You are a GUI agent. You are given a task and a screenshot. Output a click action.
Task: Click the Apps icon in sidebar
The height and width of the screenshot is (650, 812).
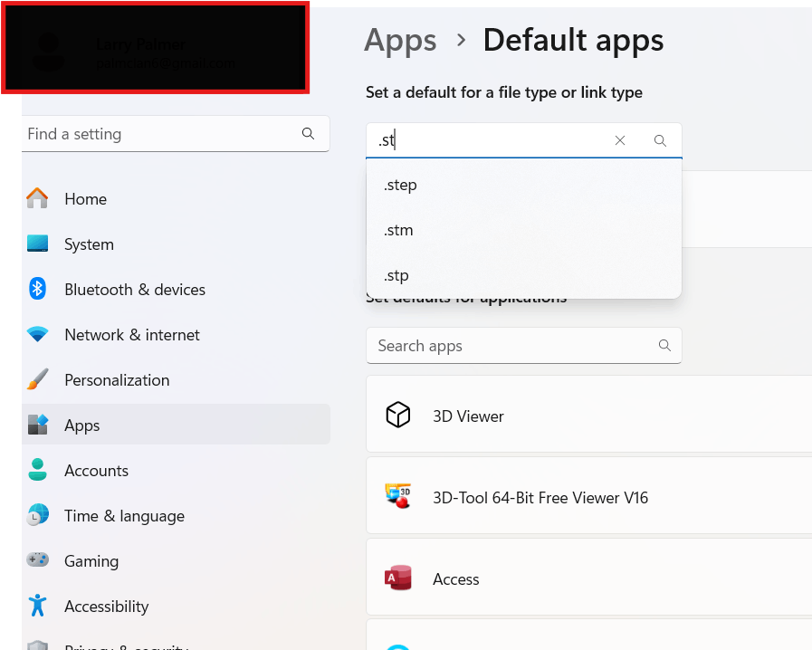[x=37, y=425]
